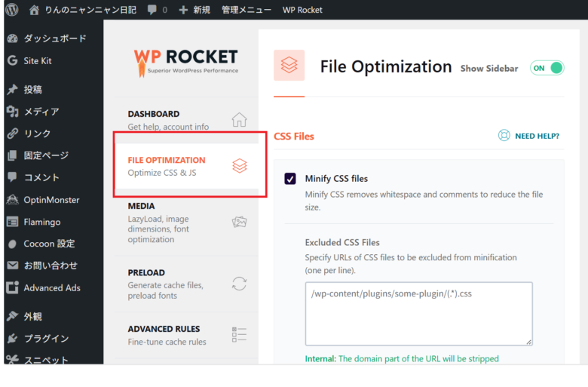This screenshot has height=387, width=588.
Task: Click into the Excluded CSS Files textarea
Action: pyautogui.click(x=418, y=313)
